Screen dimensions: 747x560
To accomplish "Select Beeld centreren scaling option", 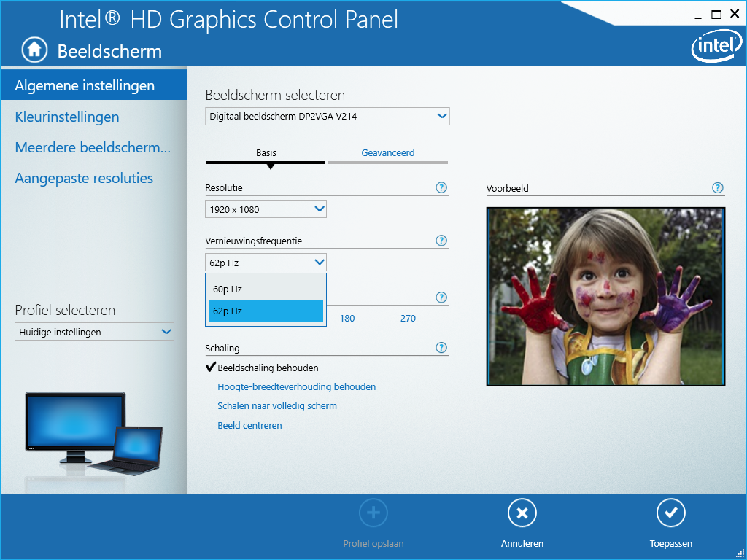I will tap(249, 425).
